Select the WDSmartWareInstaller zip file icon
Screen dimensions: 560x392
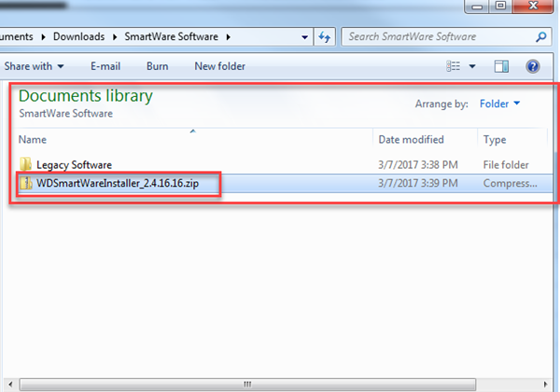coord(26,183)
